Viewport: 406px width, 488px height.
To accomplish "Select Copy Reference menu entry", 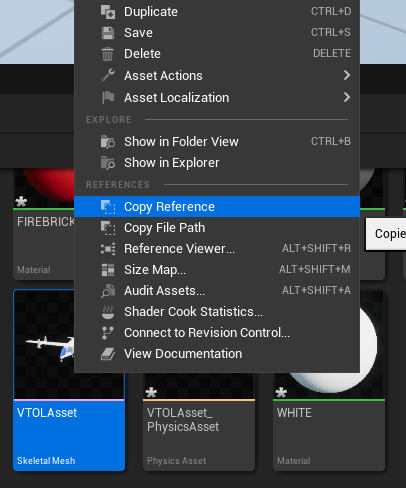I will (217, 207).
